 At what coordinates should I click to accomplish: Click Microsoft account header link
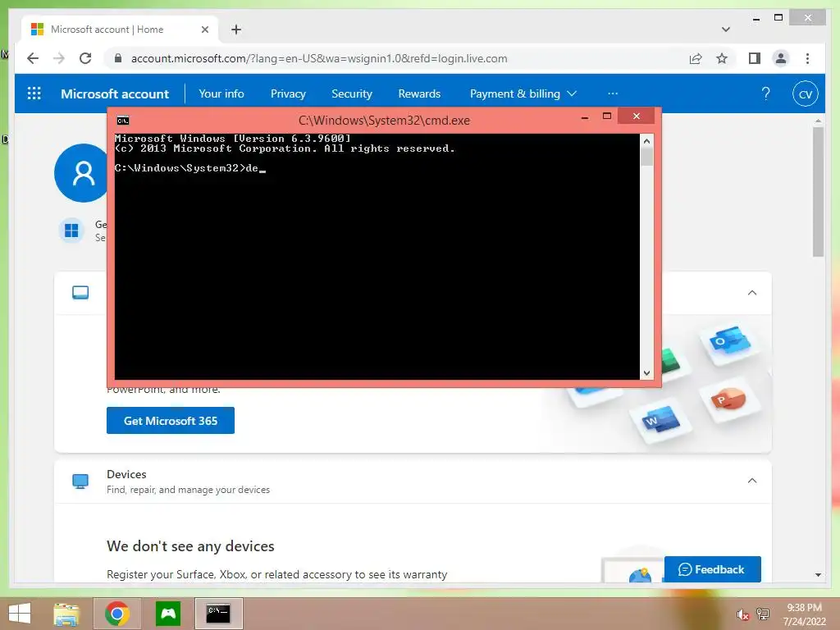(x=115, y=94)
